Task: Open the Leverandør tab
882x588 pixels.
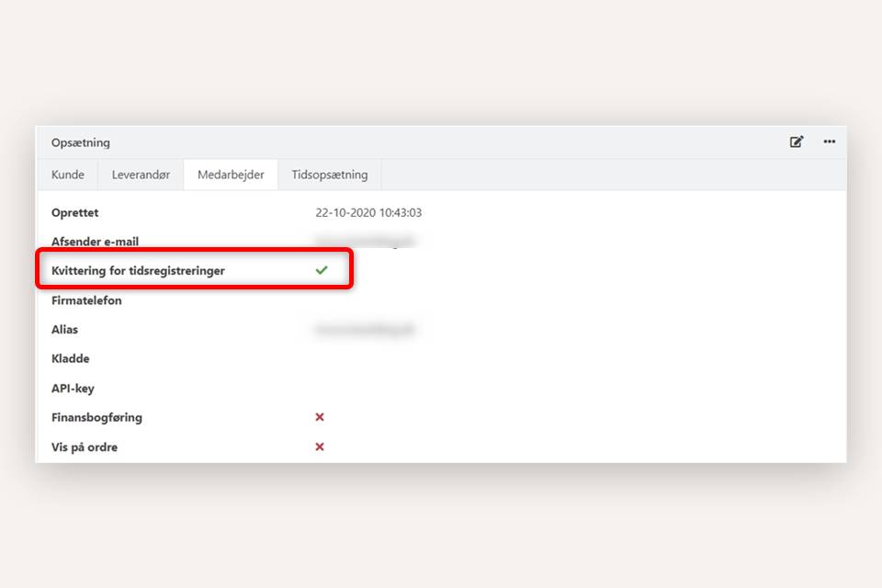Action: 141,175
